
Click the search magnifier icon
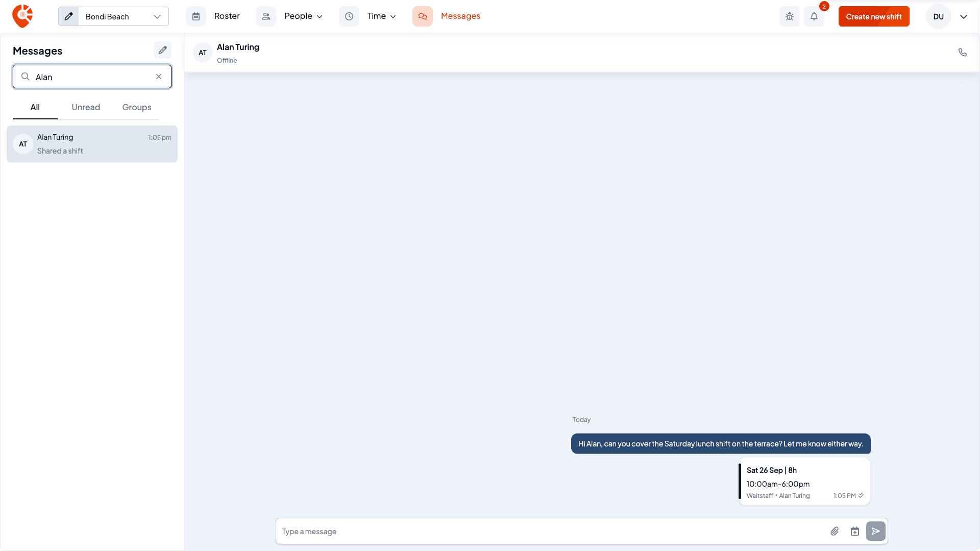[x=25, y=77]
